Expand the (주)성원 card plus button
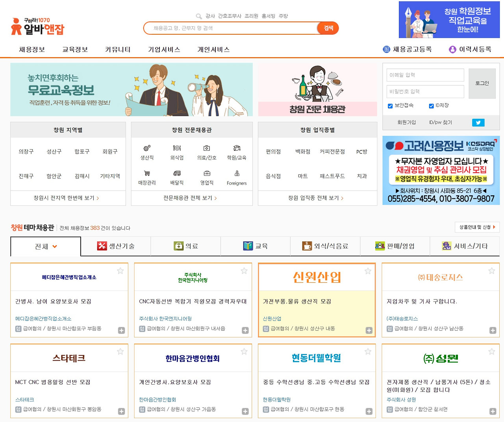 [493, 411]
